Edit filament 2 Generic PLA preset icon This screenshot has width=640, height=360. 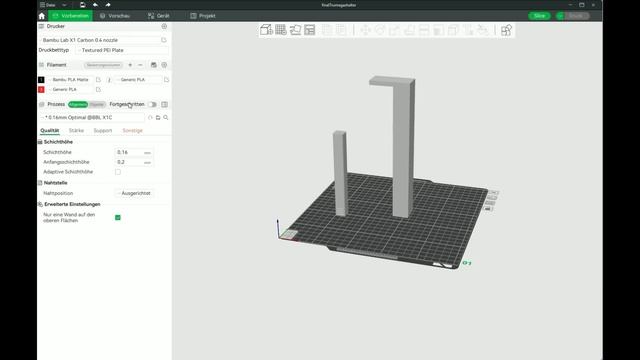(166, 80)
